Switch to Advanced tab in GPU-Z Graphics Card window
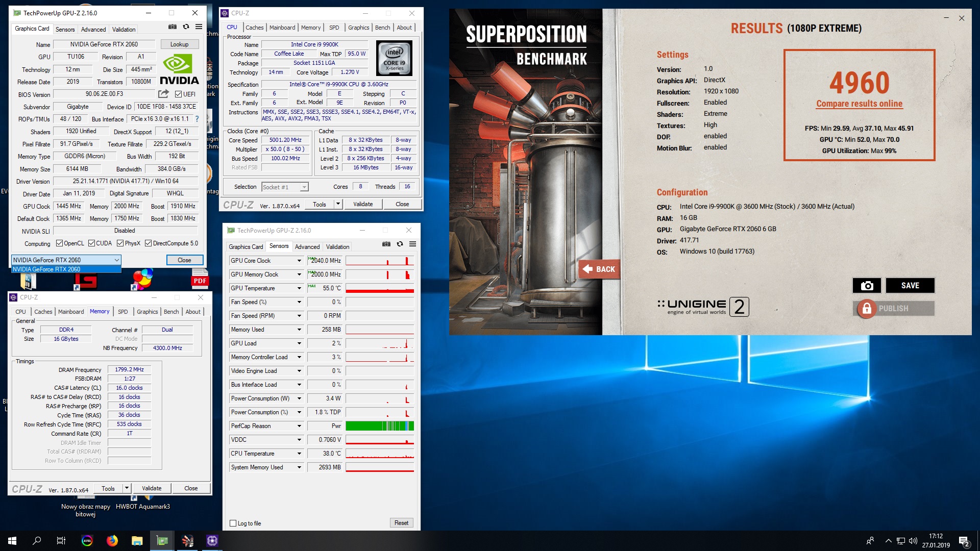 coord(93,30)
